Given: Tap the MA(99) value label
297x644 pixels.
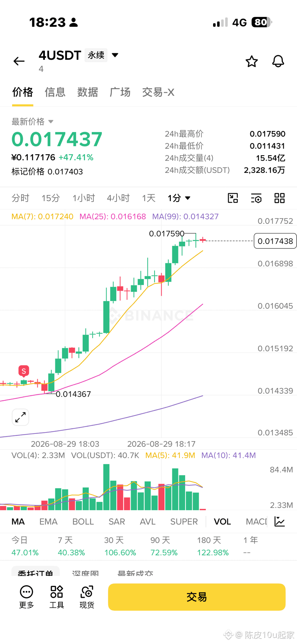Looking at the screenshot, I should 185,217.
